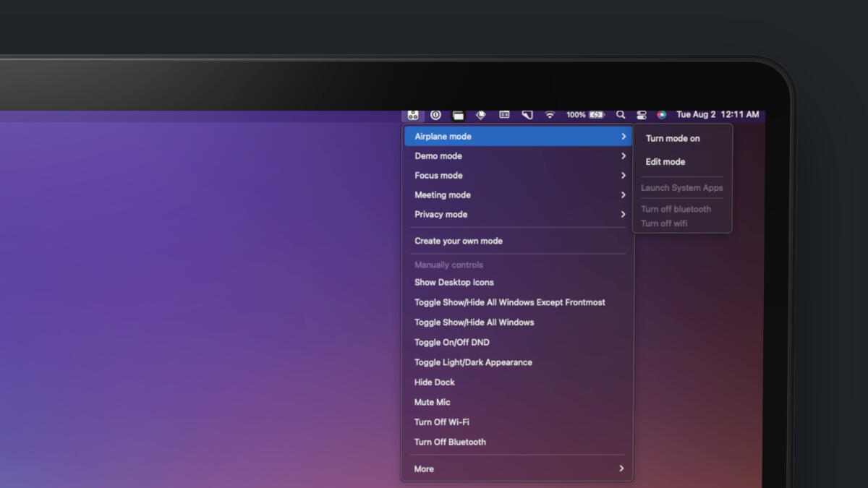Click Hide Dock menu entry
The image size is (868, 488).
(434, 382)
